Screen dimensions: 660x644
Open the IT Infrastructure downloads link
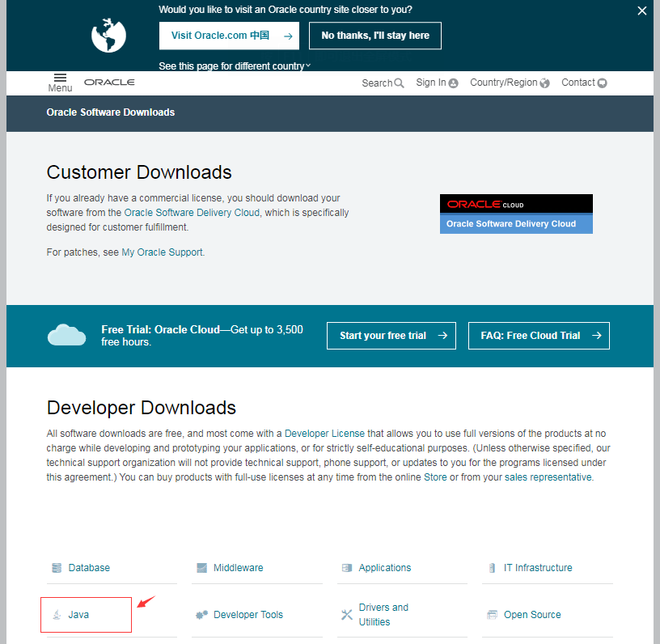pyautogui.click(x=538, y=568)
